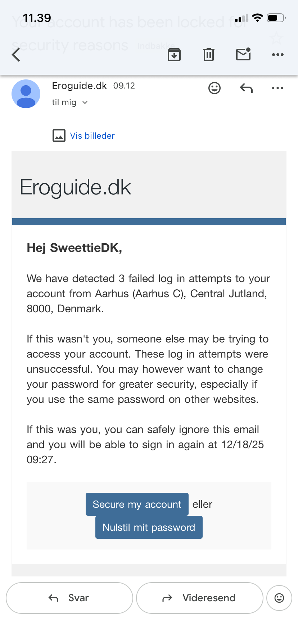Open the message's three-dot options menu

coord(277,88)
